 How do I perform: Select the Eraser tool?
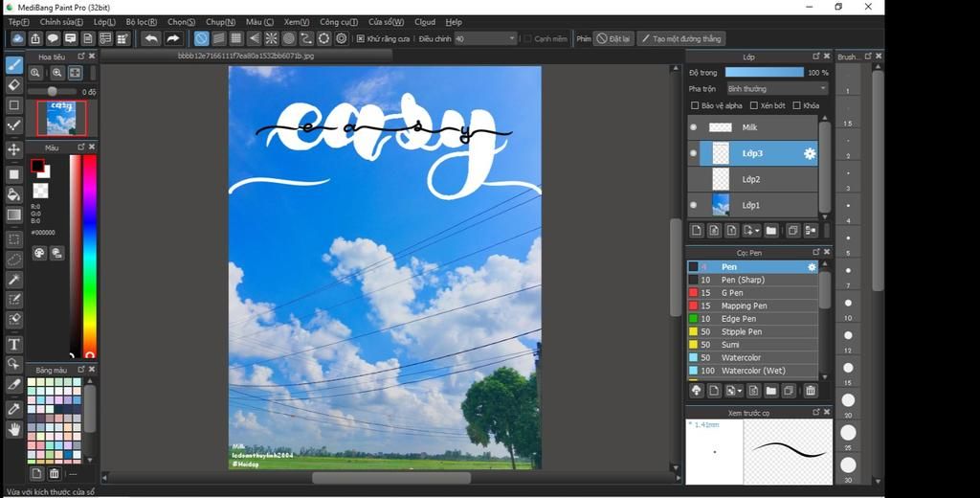pyautogui.click(x=14, y=85)
